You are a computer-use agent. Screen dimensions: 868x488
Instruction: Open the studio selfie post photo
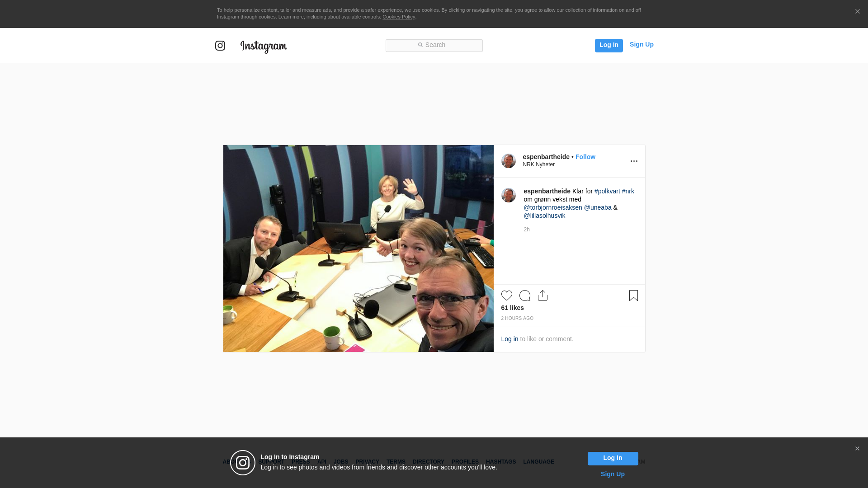(x=359, y=249)
